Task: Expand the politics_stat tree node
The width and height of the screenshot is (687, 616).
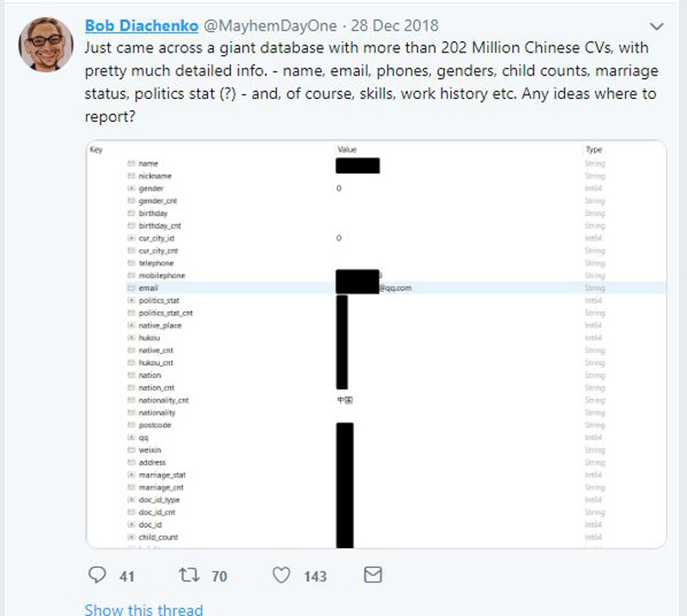Action: [x=131, y=301]
